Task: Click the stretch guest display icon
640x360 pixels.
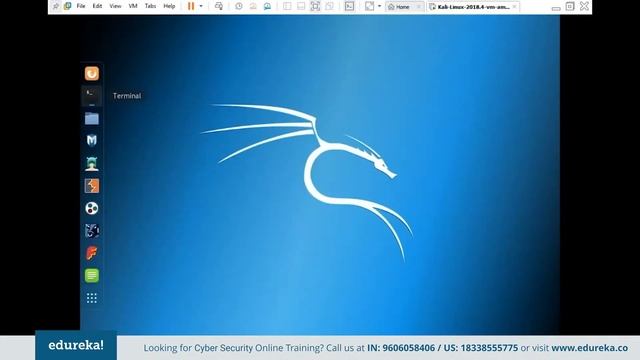Action: coord(369,6)
